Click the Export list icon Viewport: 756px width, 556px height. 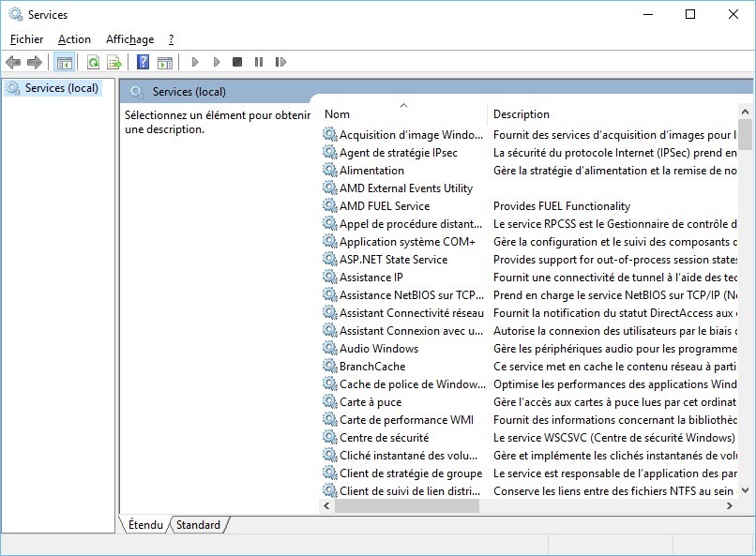coord(114,63)
